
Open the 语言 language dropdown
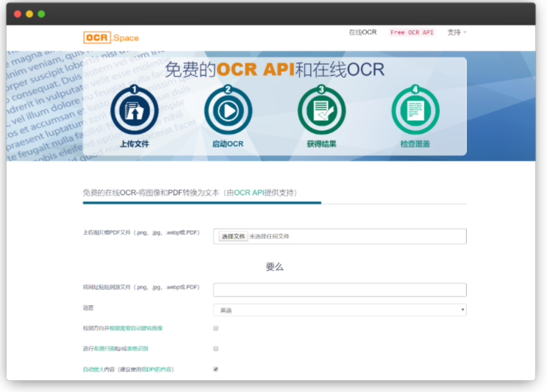tap(340, 310)
